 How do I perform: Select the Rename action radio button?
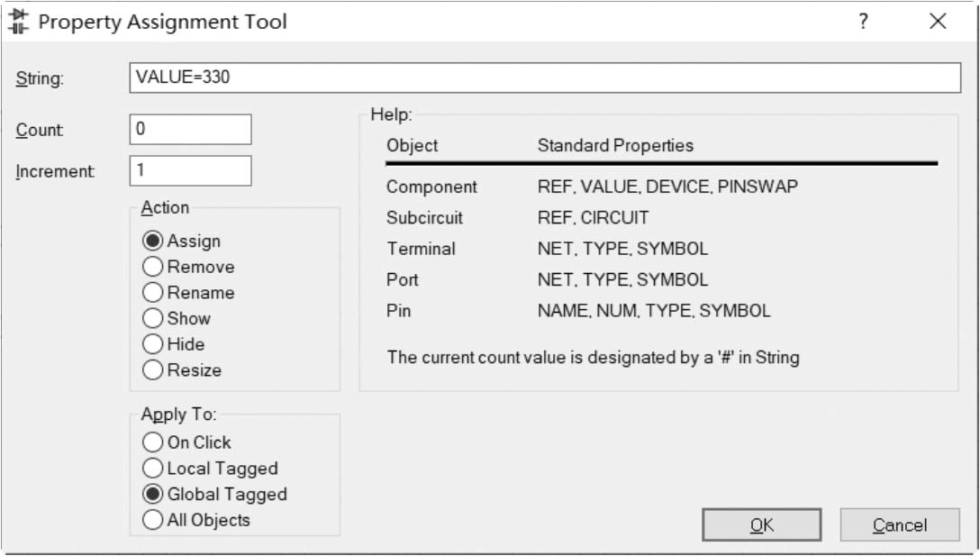point(153,293)
